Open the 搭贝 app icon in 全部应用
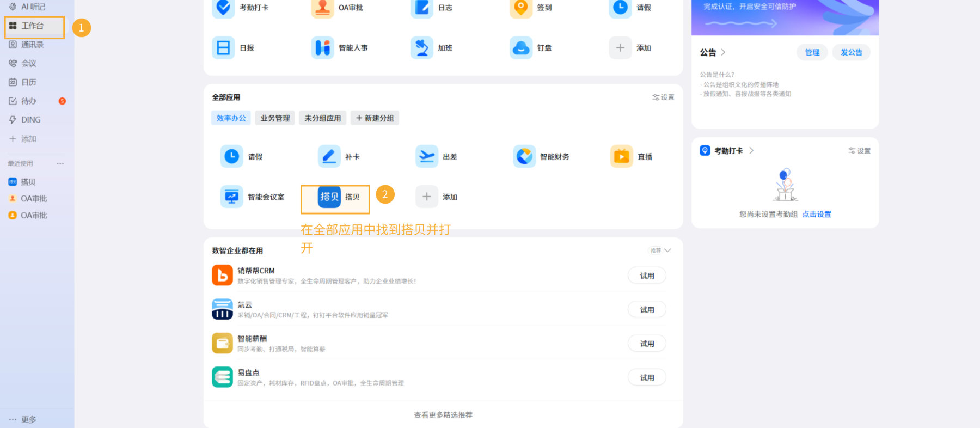Screen dimensions: 980x428 (329, 197)
